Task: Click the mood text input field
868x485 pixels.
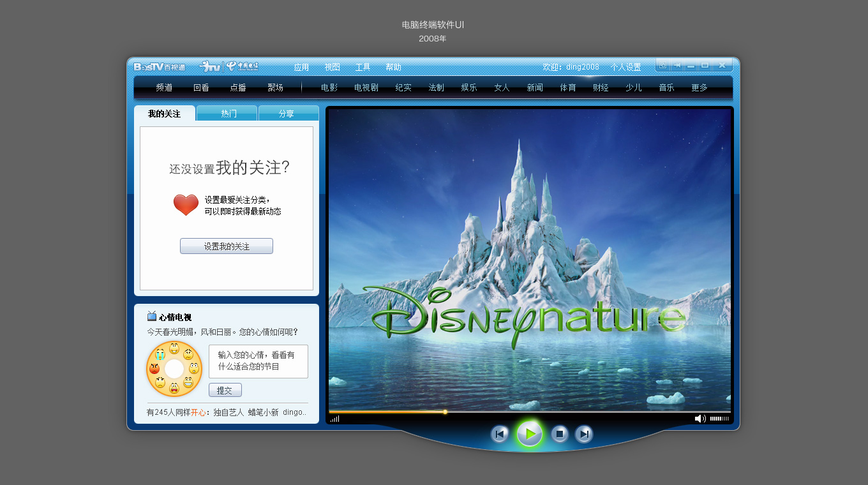Action: [x=258, y=362]
